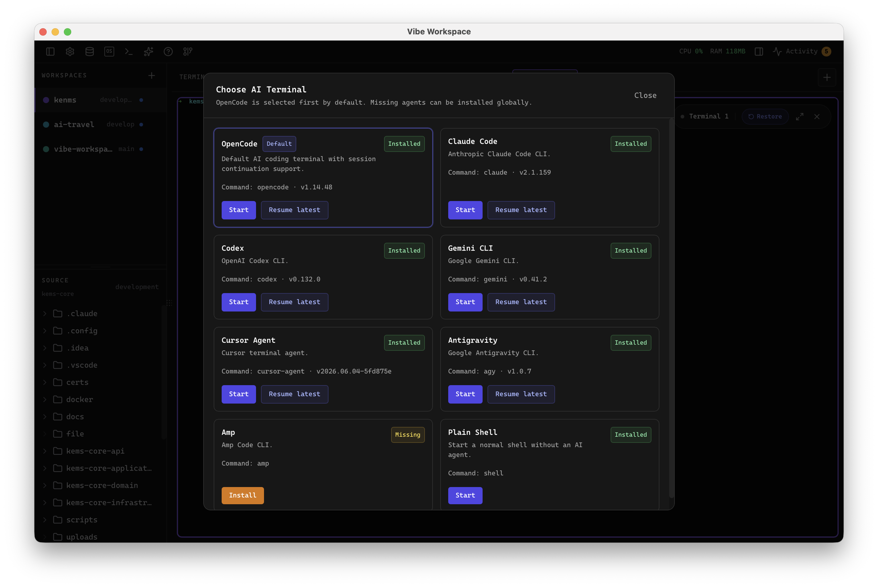Viewport: 878px width, 588px height.
Task: Start the Codex terminal
Action: point(239,302)
